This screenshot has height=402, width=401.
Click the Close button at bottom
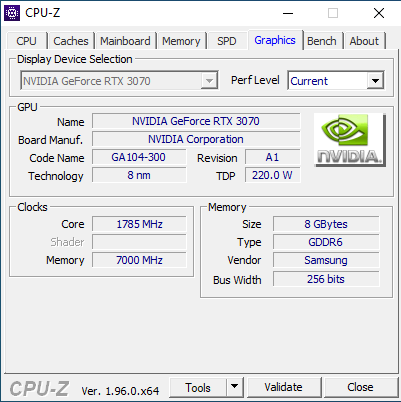click(x=360, y=387)
